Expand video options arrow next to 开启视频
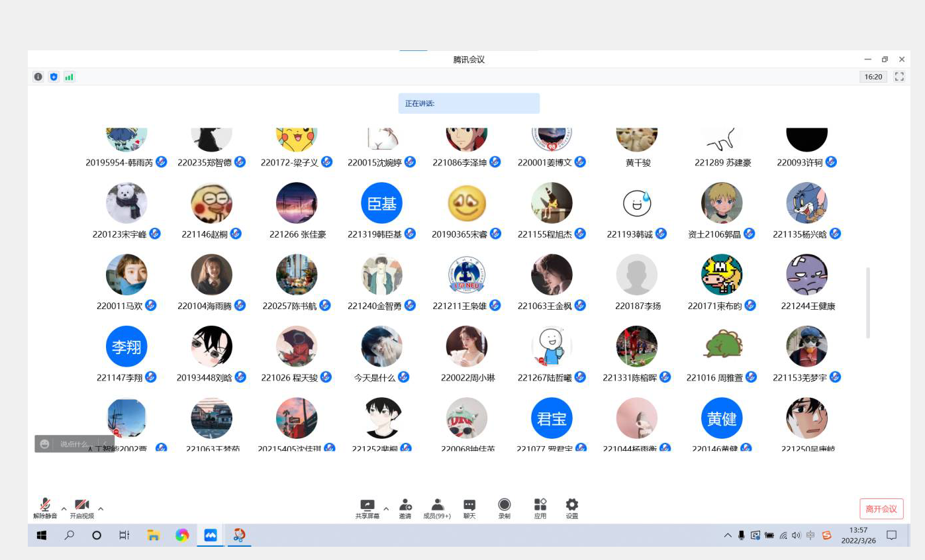Image resolution: width=925 pixels, height=560 pixels. click(101, 509)
